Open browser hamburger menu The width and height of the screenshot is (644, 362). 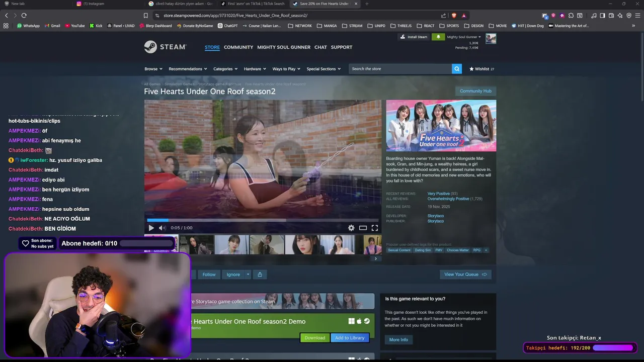click(636, 16)
